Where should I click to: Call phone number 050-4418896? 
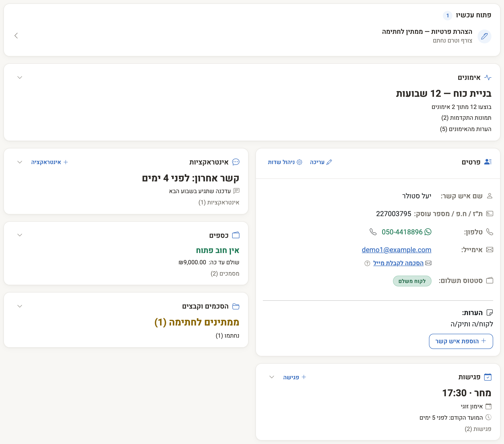point(402,232)
